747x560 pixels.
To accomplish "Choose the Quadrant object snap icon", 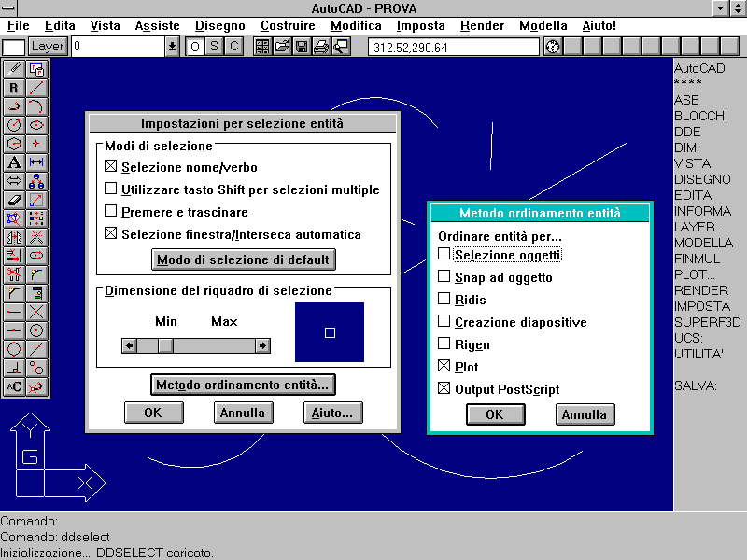I will click(14, 349).
